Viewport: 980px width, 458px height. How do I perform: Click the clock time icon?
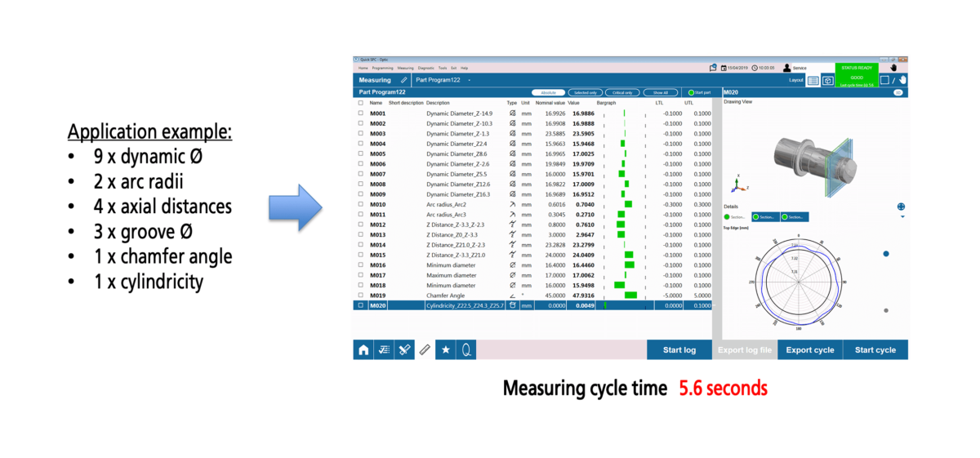(755, 68)
